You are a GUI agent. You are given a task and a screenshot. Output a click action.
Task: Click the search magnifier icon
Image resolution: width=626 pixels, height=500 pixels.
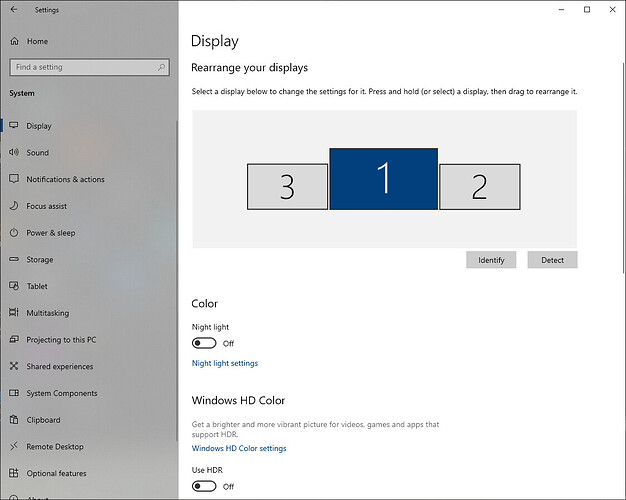[x=161, y=67]
